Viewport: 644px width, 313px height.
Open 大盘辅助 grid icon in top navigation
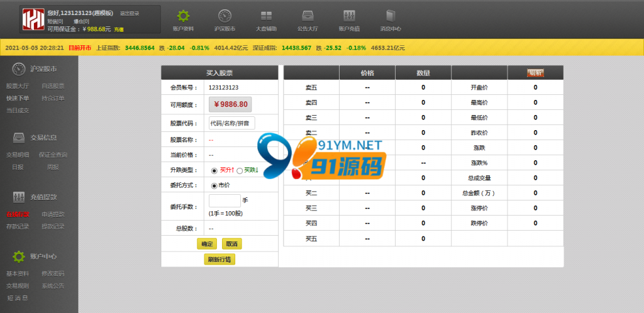point(266,16)
